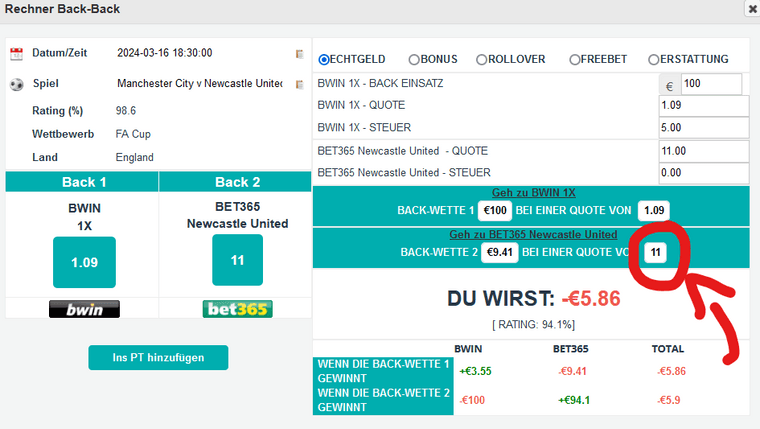Select the Back 1 column header
Viewport: 760px width, 429px height.
point(82,182)
